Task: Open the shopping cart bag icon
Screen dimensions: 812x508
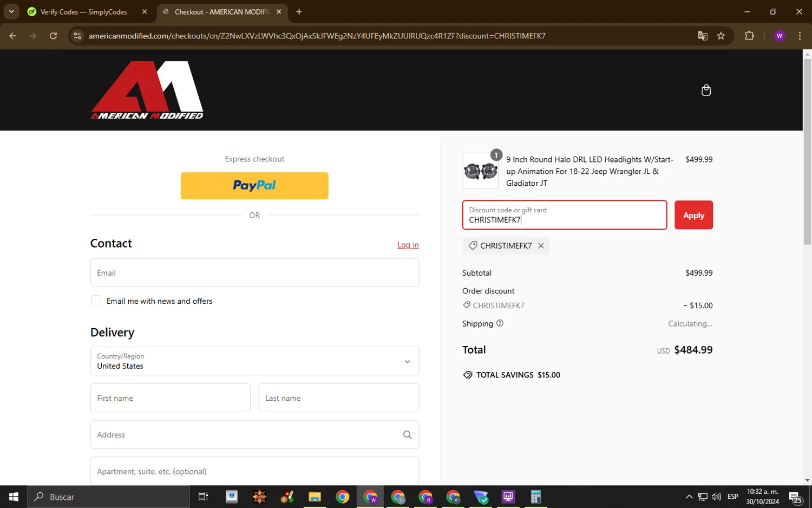Action: tap(705, 90)
